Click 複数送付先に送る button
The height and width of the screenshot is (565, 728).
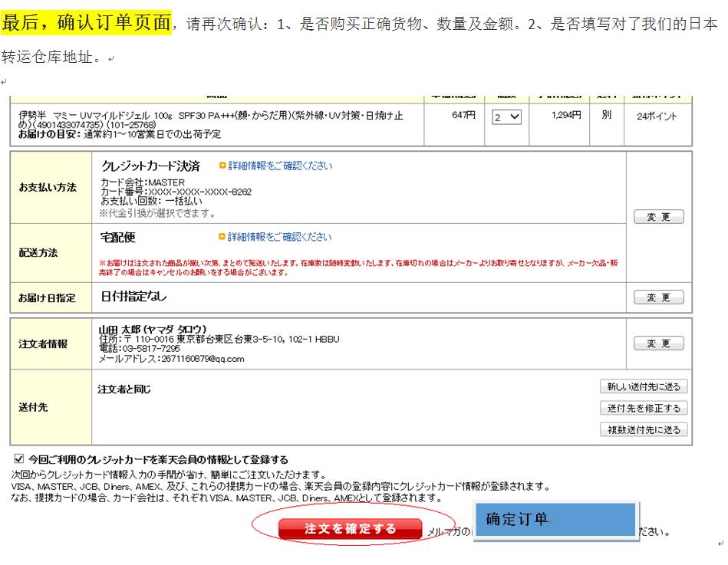tap(644, 429)
